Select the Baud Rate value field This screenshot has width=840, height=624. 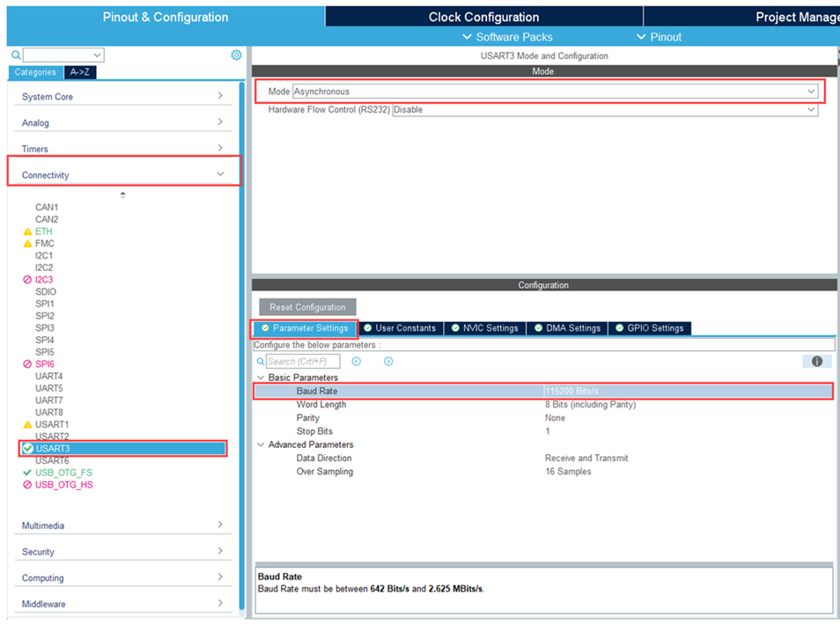coord(687,391)
